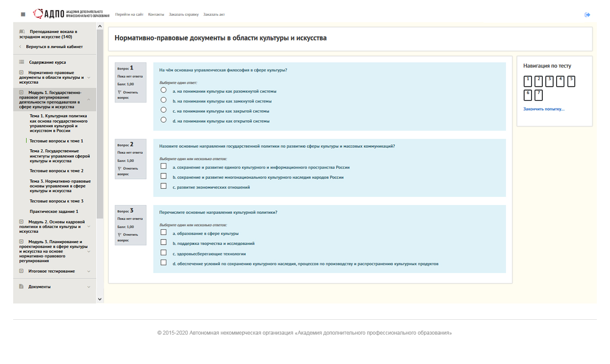Click flag icon for question 1
The image size is (610, 364).
tap(119, 93)
